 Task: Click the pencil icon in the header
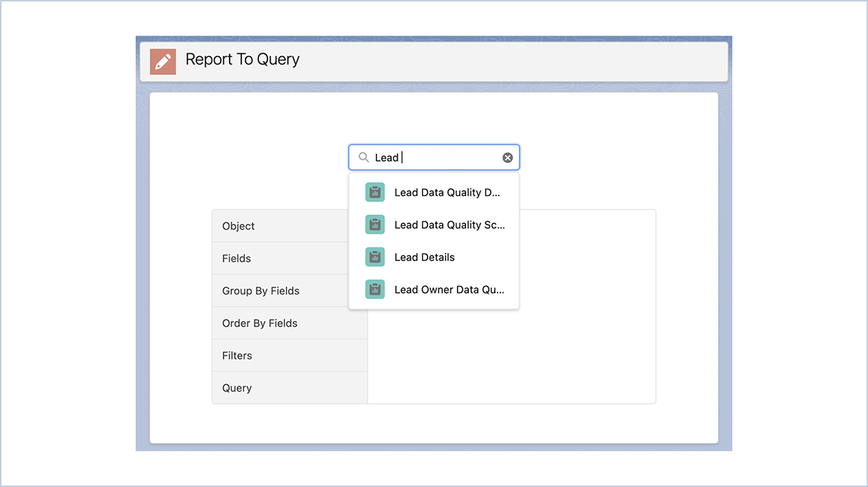163,61
